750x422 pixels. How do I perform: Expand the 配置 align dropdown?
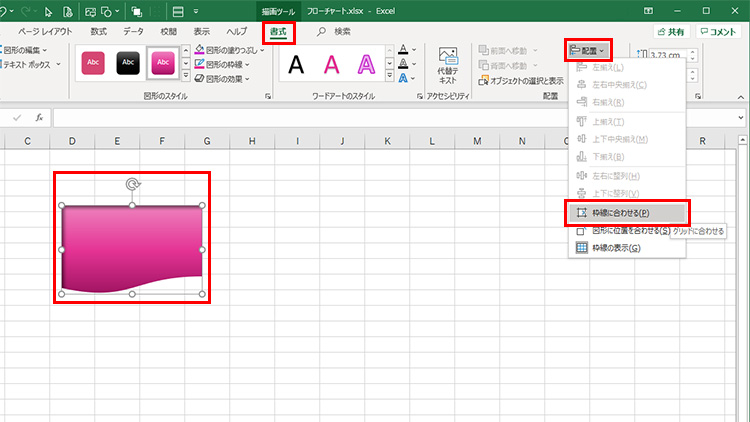coord(588,50)
